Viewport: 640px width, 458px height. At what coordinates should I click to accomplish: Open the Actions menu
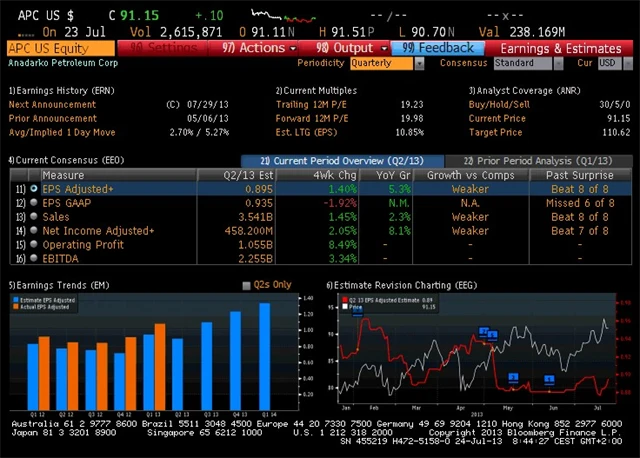click(260, 47)
